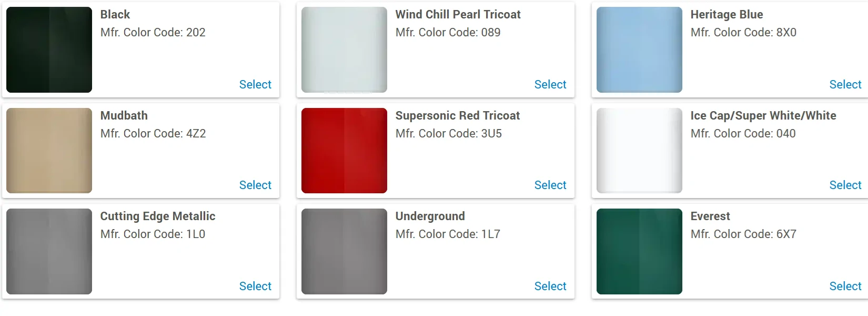The height and width of the screenshot is (316, 868).
Task: Click the Supersonic Red Tricoat title
Action: coord(457,115)
